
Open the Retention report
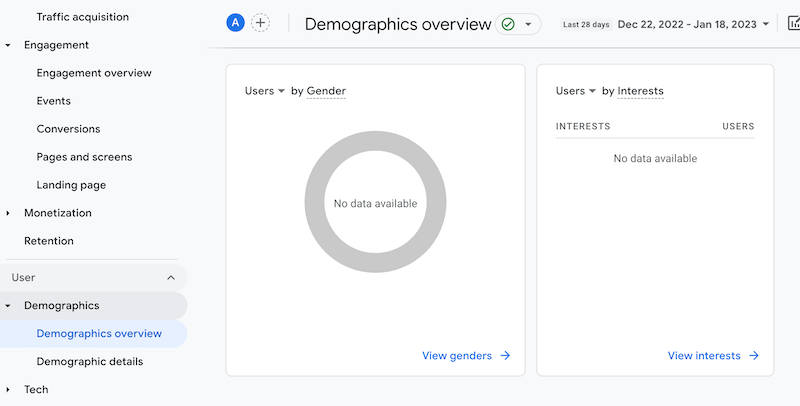49,241
